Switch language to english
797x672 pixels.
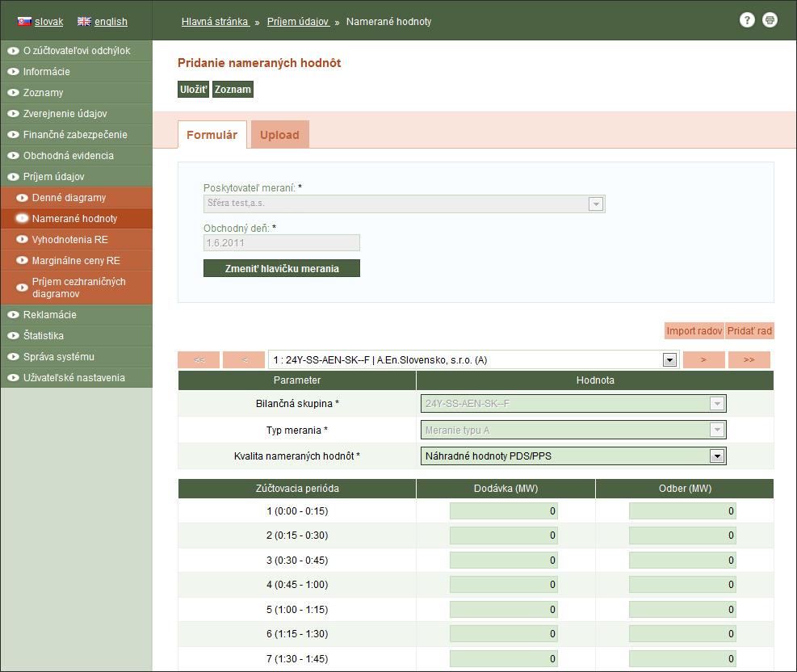click(x=111, y=21)
